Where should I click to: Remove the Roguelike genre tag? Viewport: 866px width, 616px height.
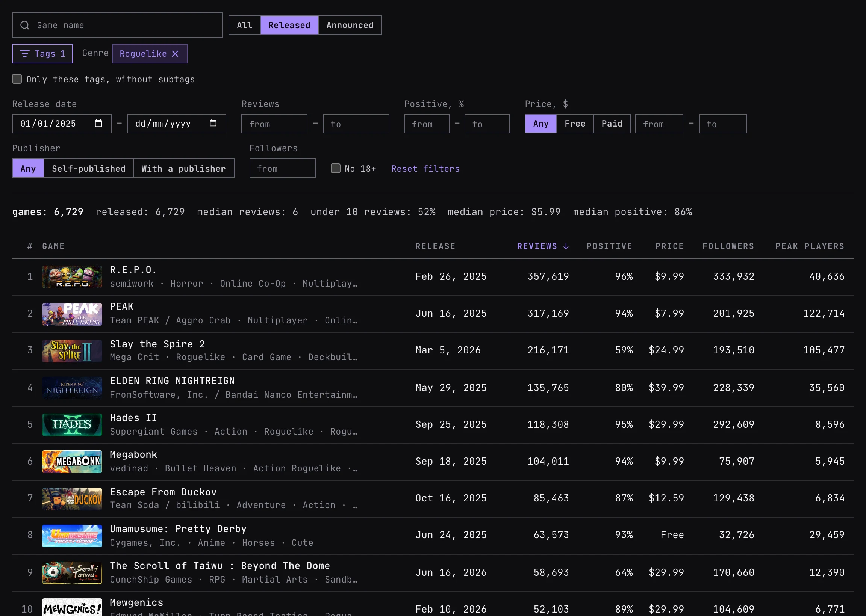click(x=175, y=54)
